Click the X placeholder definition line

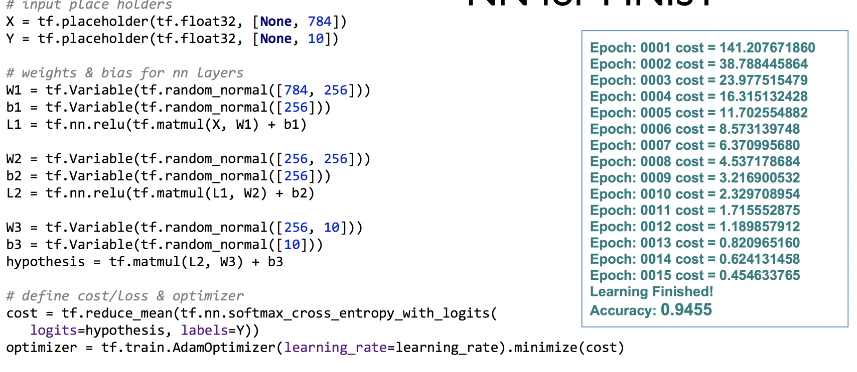click(177, 22)
